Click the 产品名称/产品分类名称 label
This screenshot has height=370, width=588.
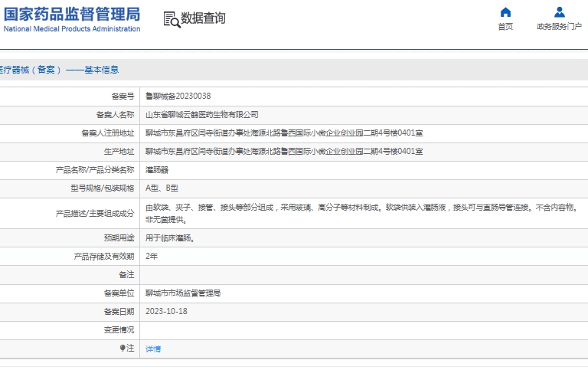[x=95, y=170]
